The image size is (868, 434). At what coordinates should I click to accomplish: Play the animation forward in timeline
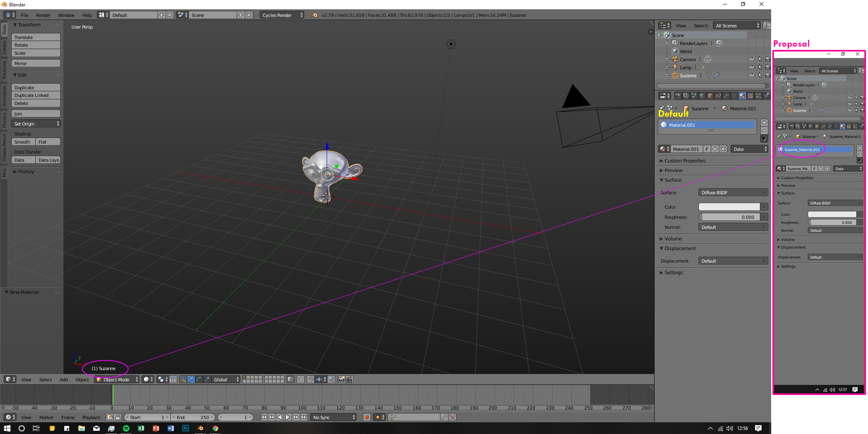(x=288, y=418)
